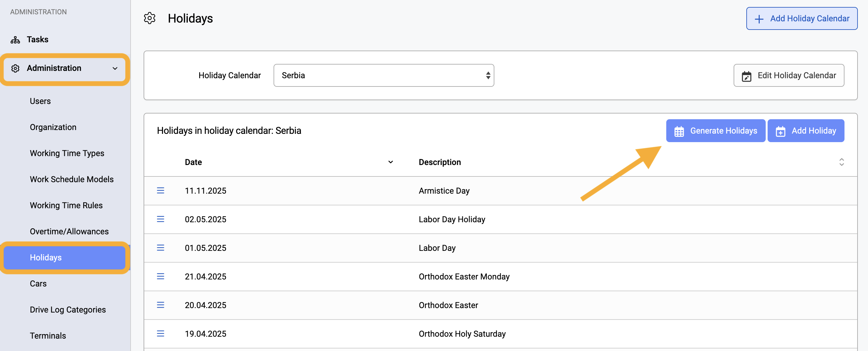Click the gear icon beside Holidays title
The width and height of the screenshot is (868, 351).
150,18
